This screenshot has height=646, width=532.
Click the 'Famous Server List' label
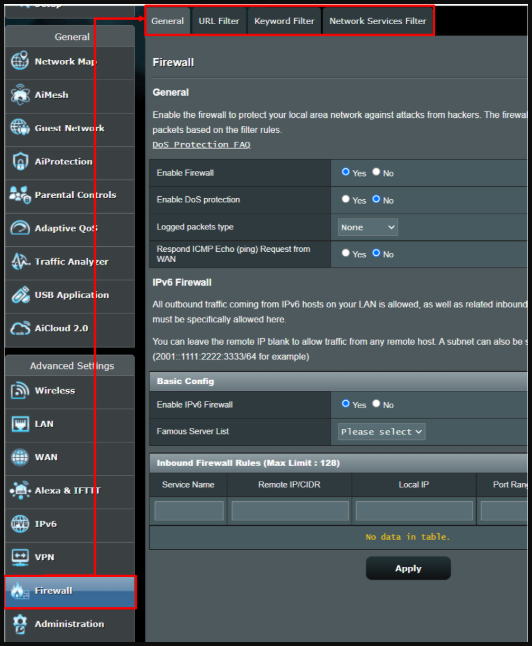pyautogui.click(x=192, y=431)
